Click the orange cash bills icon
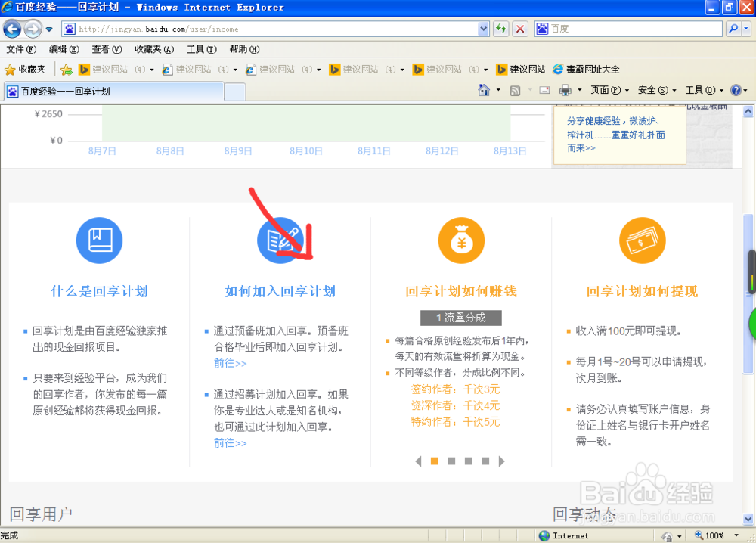 point(642,240)
